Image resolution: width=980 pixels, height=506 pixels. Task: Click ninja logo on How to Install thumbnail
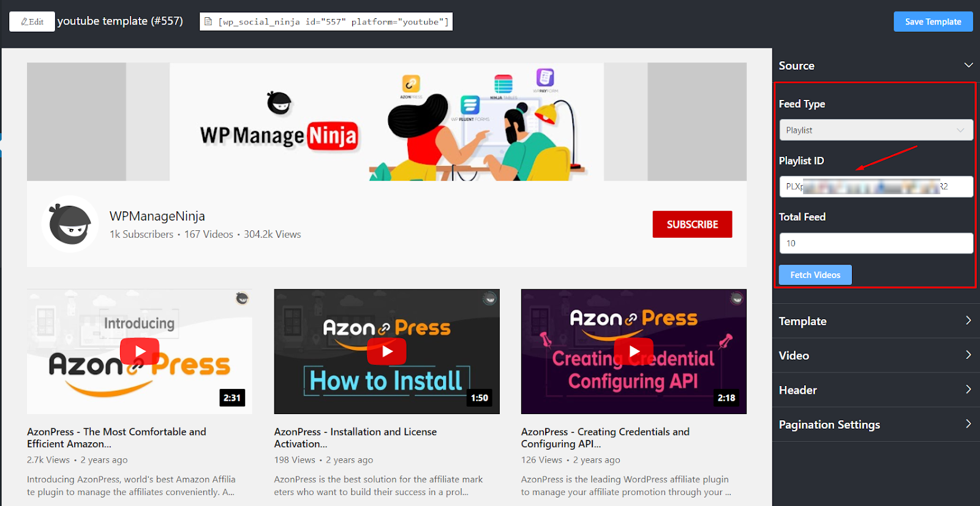pos(489,298)
